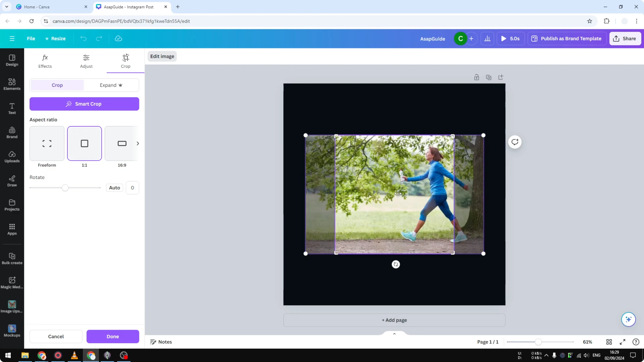The height and width of the screenshot is (362, 644).
Task: Open the Canva Assistant sparkle button
Action: (628, 319)
